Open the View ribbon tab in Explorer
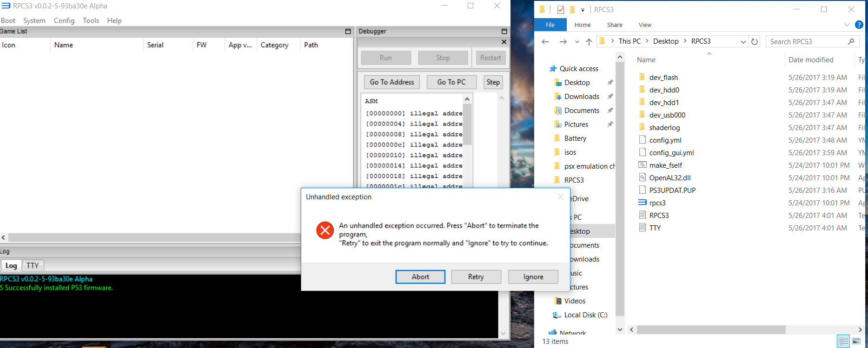Screen dimensions: 868x348 pos(645,25)
